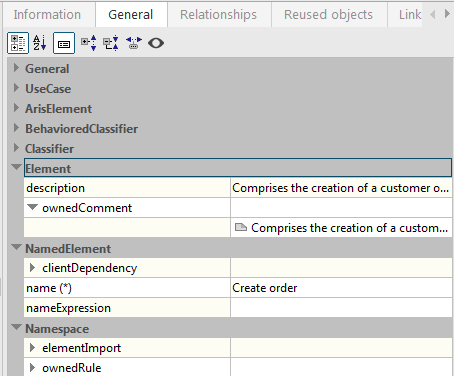Expand the elementImport property
454x376 pixels.
(32, 348)
